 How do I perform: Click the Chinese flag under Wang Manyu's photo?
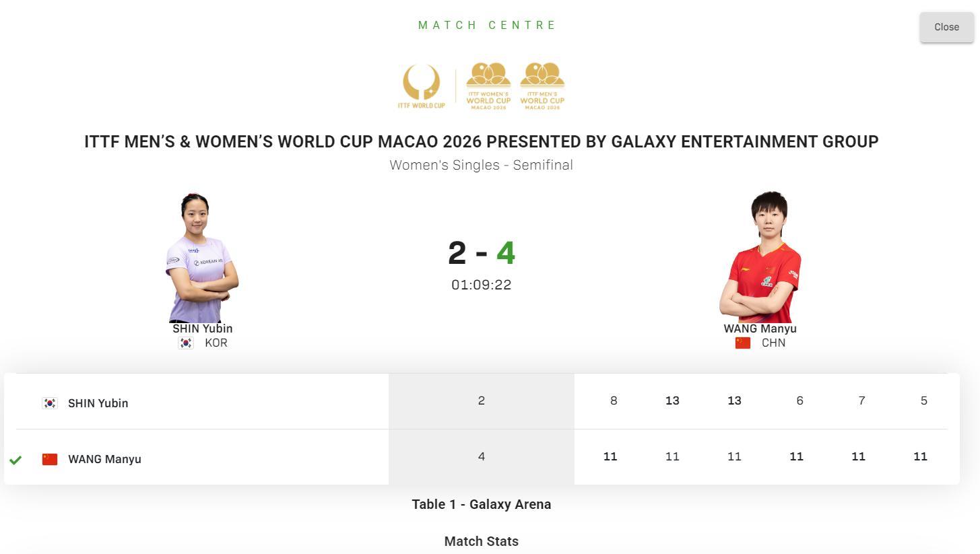pos(743,343)
